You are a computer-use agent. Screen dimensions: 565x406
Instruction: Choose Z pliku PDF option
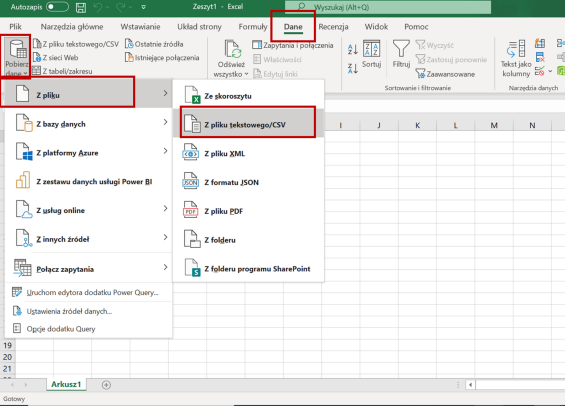pos(248,211)
